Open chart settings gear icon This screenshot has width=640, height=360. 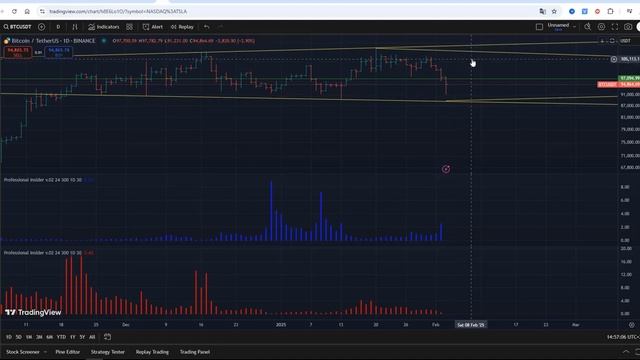[601, 27]
